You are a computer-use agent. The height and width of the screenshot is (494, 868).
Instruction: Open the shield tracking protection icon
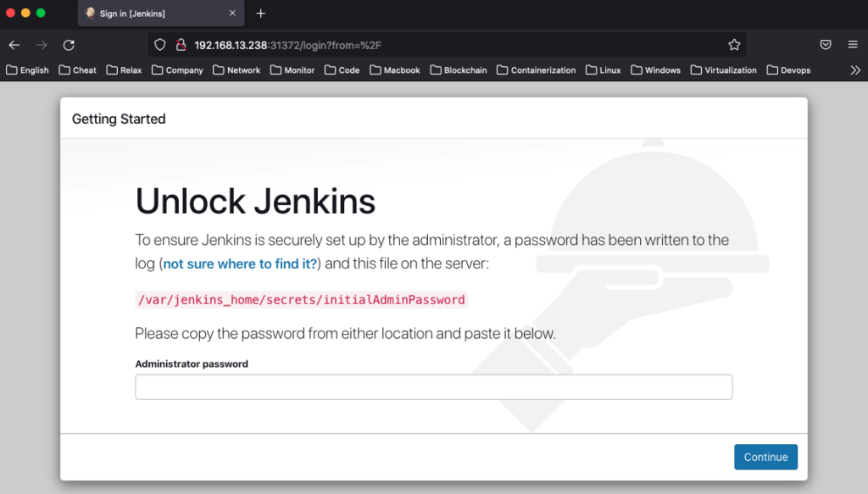pos(160,45)
